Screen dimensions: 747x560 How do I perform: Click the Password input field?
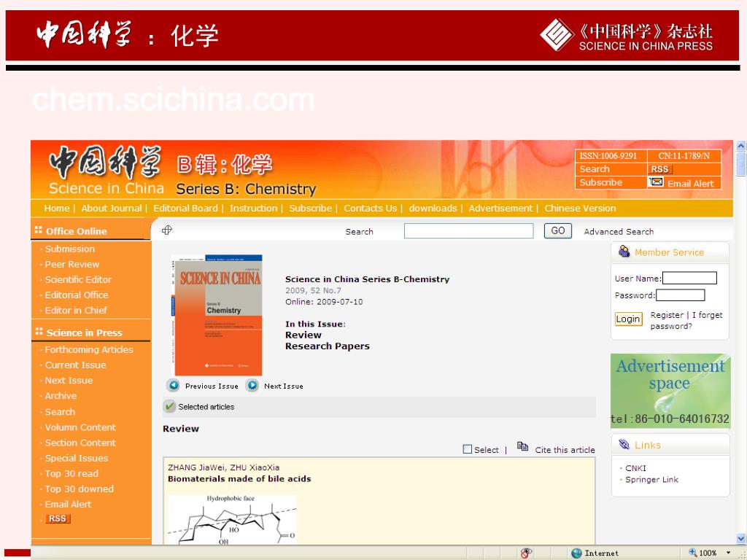[681, 295]
